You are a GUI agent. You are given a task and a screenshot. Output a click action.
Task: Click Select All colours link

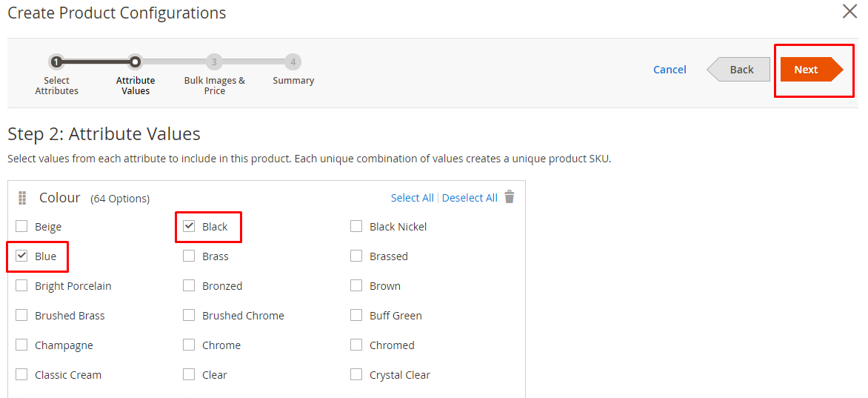pyautogui.click(x=412, y=198)
